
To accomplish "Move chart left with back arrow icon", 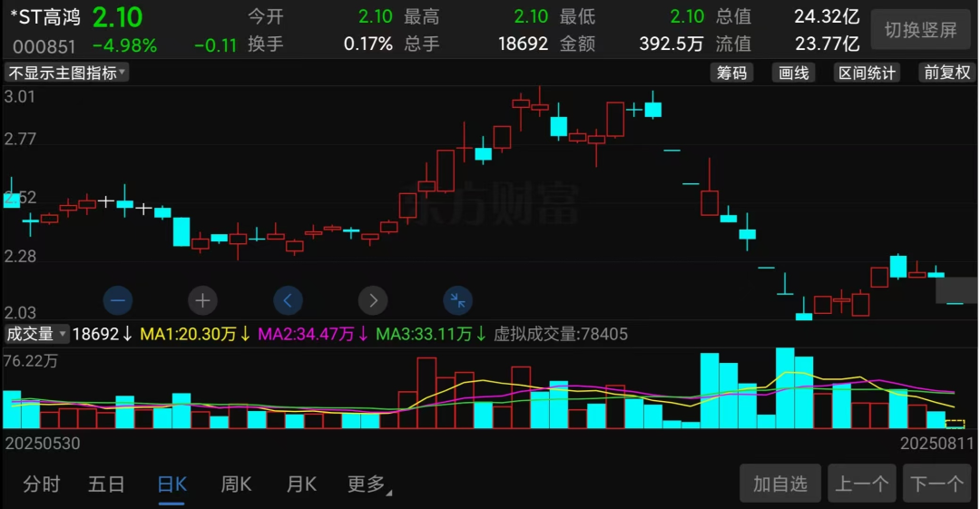I will click(x=289, y=301).
